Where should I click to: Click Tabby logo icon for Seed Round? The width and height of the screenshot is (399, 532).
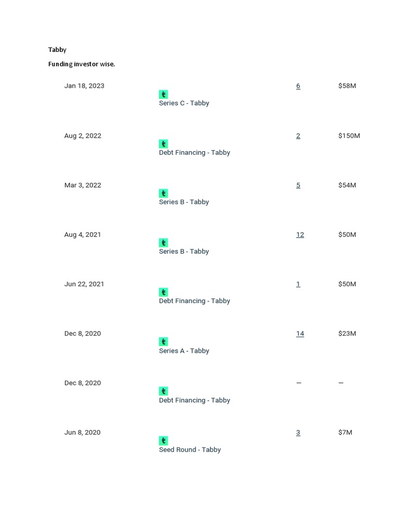click(163, 441)
